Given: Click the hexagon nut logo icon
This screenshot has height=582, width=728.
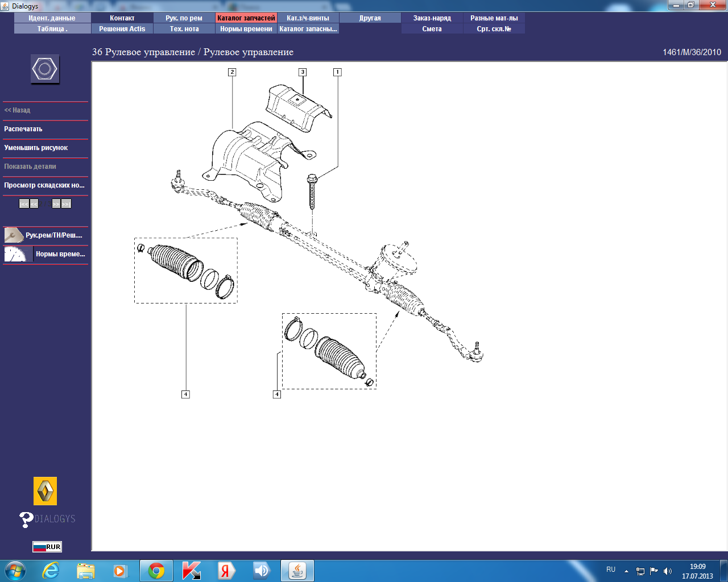Looking at the screenshot, I should pos(45,69).
